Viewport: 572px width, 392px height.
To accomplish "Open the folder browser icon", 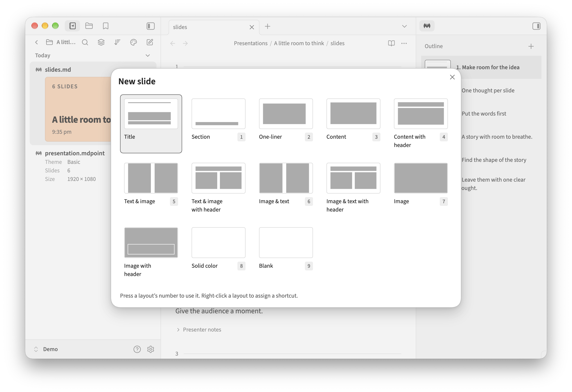I will (x=89, y=26).
